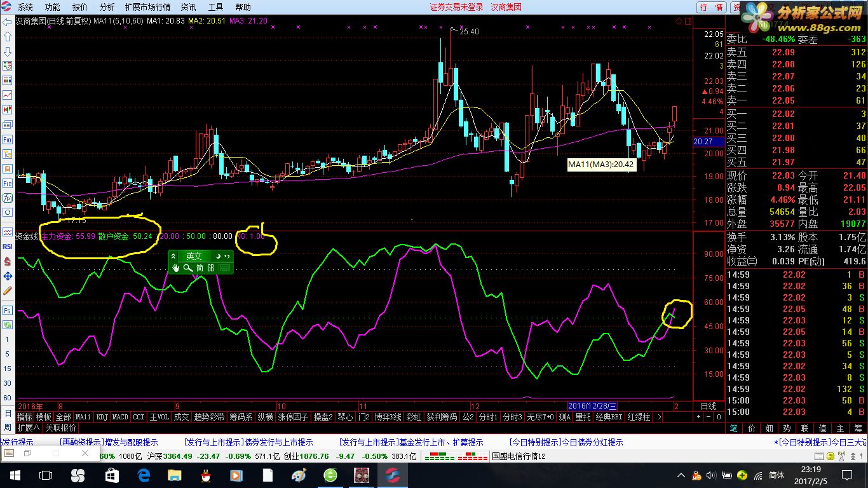
Task: Open the 分析 menu
Action: (107, 7)
